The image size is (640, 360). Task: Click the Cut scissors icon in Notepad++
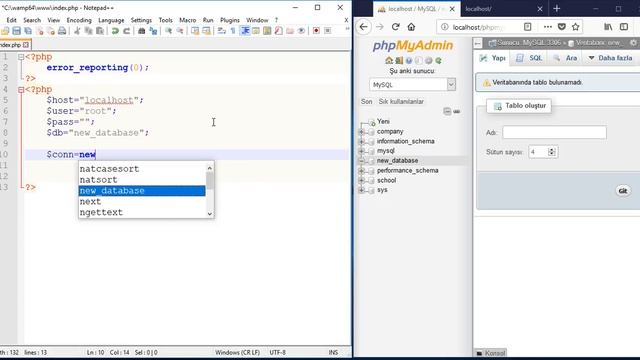click(77, 31)
